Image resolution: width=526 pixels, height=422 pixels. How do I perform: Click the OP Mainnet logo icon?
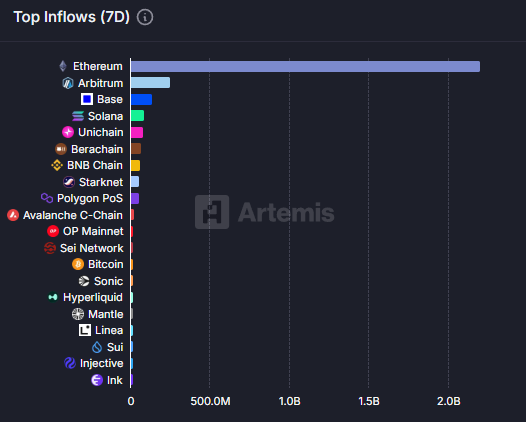tap(53, 231)
